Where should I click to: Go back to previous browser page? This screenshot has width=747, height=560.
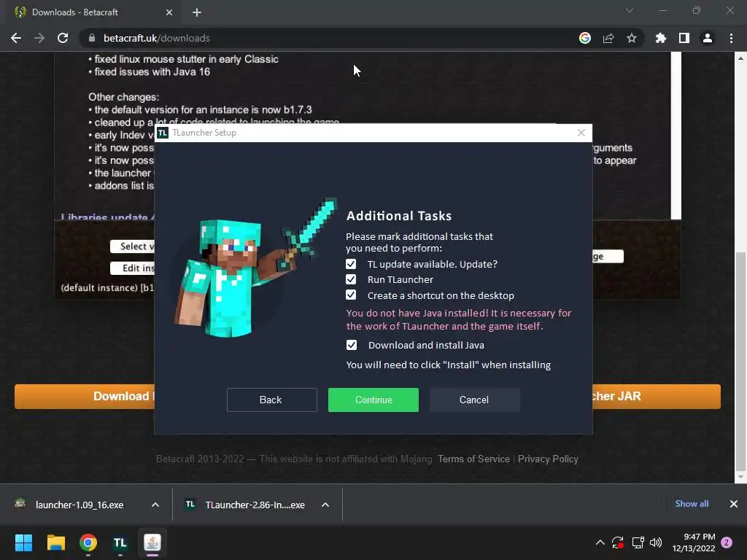(16, 38)
